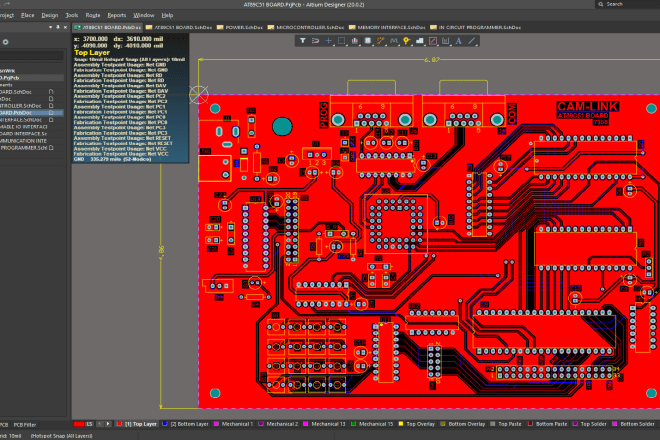
Task: Select the highlighted PcbDoc in project tree
Action: click(x=32, y=113)
